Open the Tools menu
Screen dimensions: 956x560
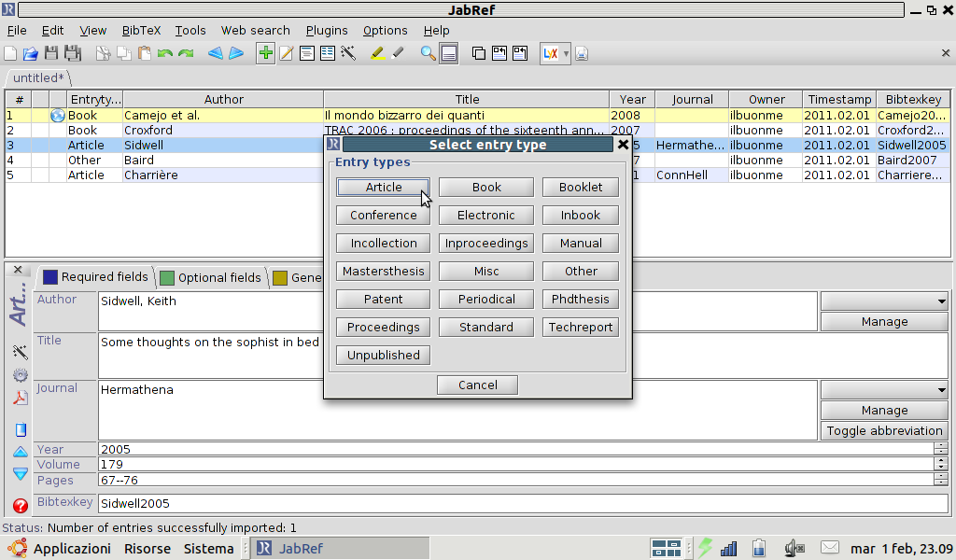point(190,31)
